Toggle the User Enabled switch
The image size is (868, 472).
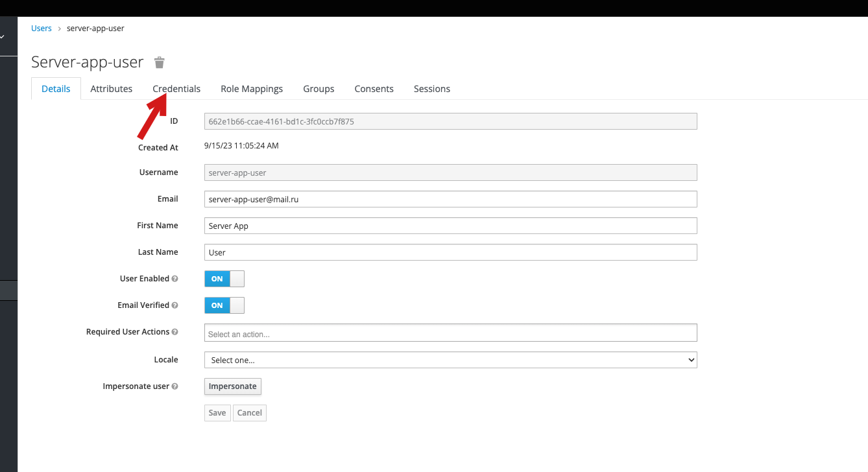coord(224,279)
